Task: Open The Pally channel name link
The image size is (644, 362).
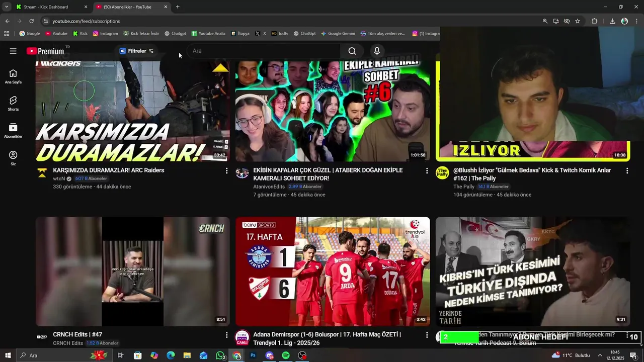Action: [464, 187]
